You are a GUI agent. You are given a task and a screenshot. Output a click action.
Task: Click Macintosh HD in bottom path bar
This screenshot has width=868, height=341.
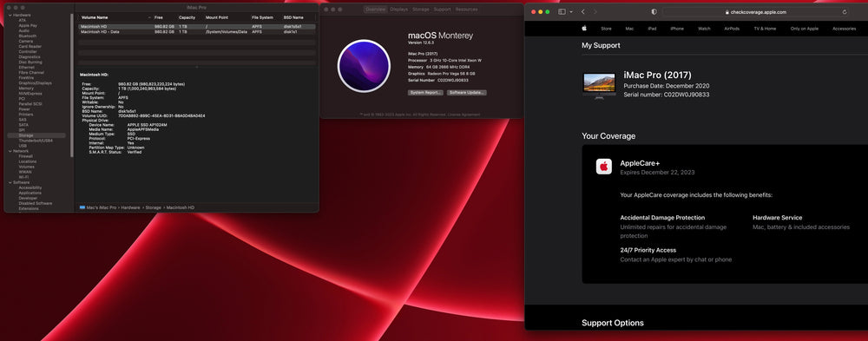pos(181,207)
